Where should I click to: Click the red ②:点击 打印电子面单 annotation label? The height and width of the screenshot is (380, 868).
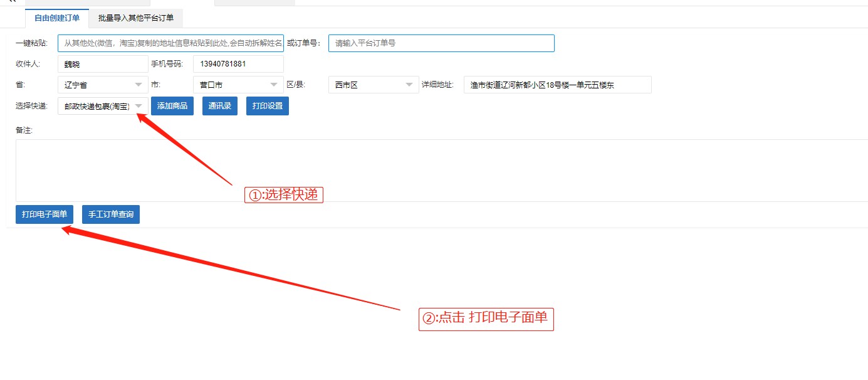[486, 319]
